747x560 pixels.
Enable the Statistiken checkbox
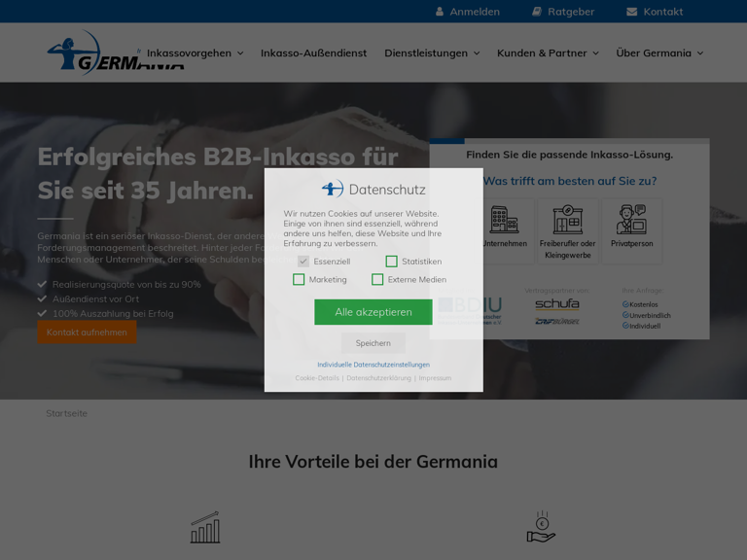(x=392, y=262)
